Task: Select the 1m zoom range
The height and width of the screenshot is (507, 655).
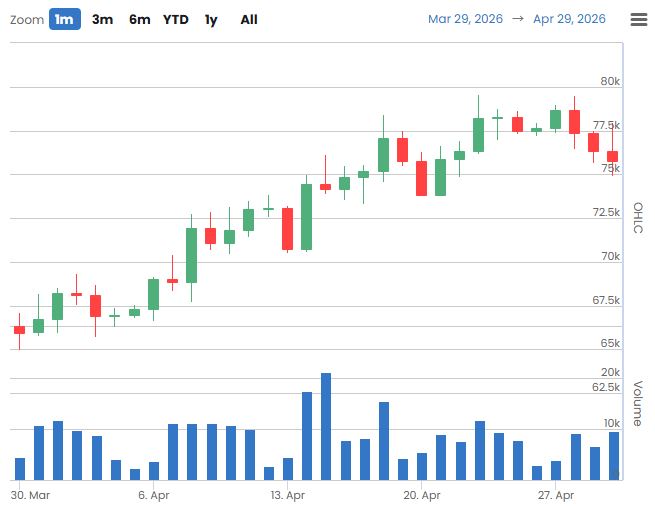Action: tap(65, 19)
